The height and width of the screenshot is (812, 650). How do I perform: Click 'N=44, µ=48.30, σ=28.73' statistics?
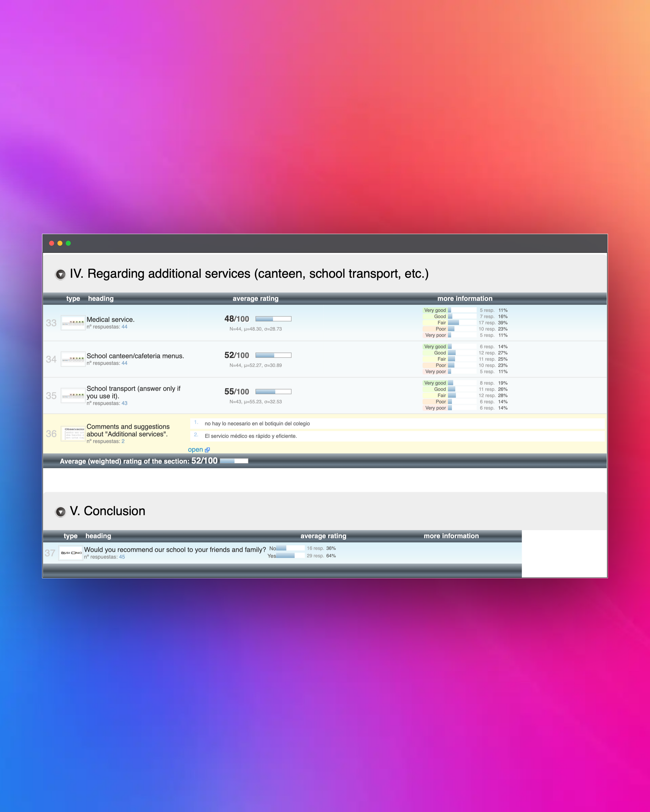256,329
